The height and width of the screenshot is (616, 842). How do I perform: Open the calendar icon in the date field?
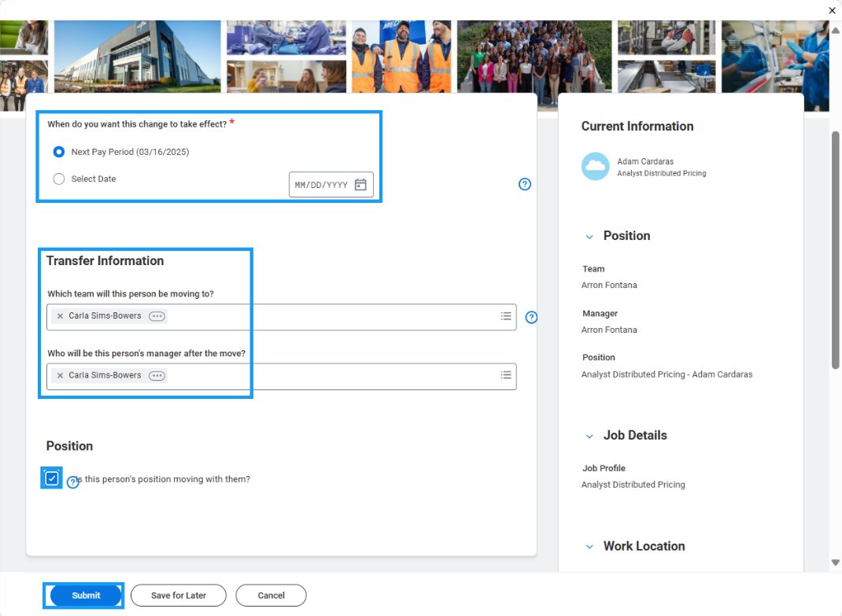coord(360,184)
